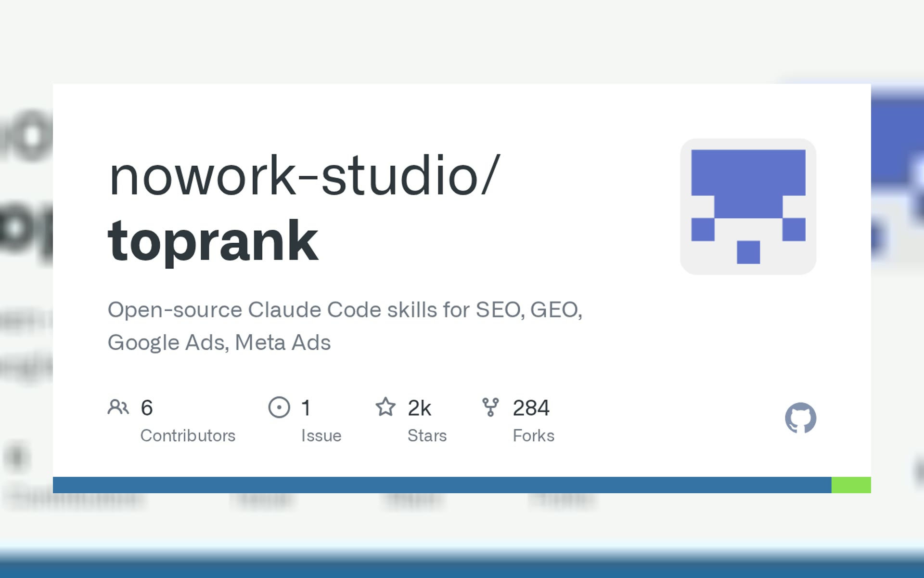Click the stars count '2k'
This screenshot has width=924, height=578.
click(x=419, y=408)
